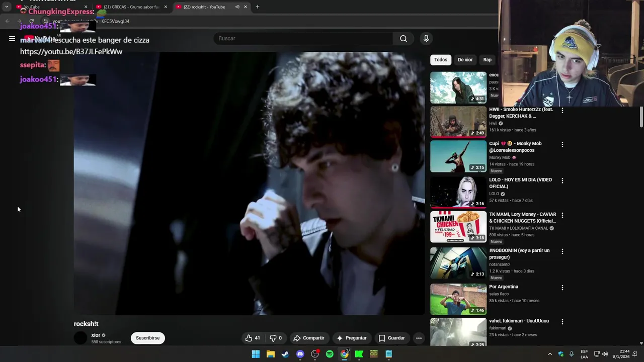Open notification center bell icon
Screen dimensions: 644x362
pos(635,354)
